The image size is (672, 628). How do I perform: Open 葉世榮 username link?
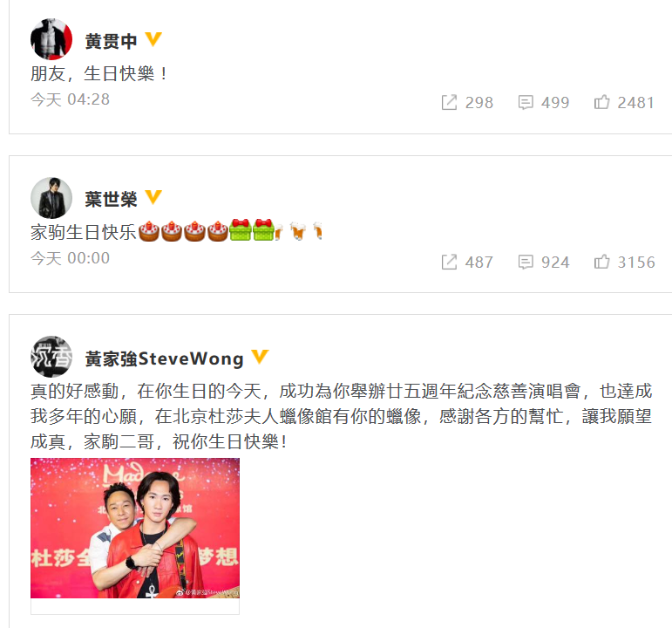pos(111,200)
